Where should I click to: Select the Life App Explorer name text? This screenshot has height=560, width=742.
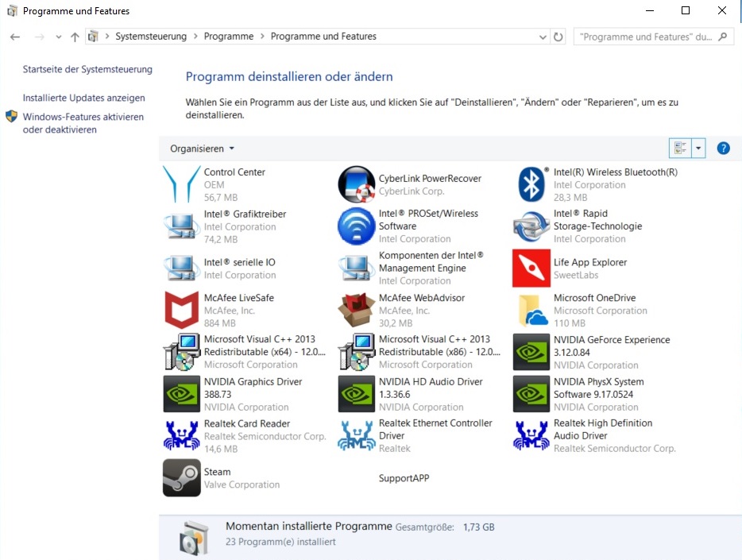[590, 262]
